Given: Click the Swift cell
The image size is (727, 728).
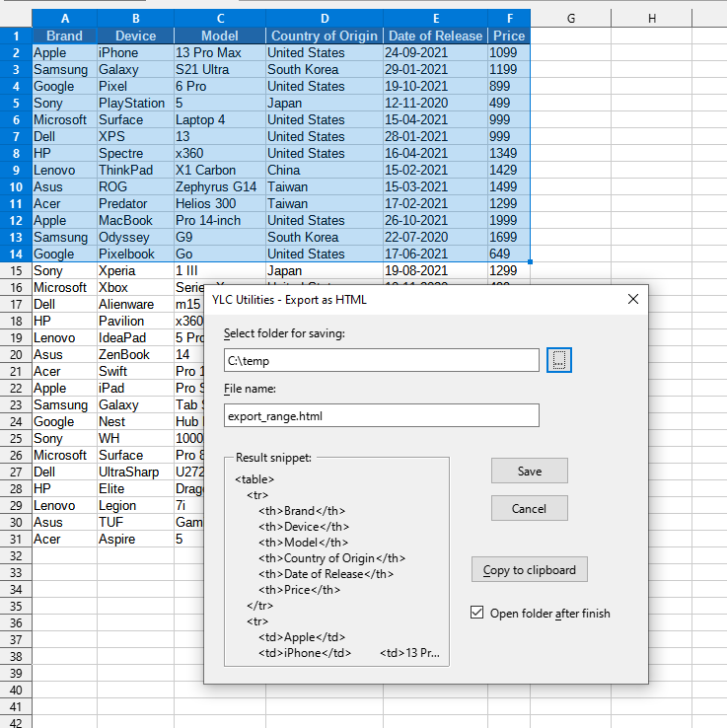Looking at the screenshot, I should tap(135, 371).
